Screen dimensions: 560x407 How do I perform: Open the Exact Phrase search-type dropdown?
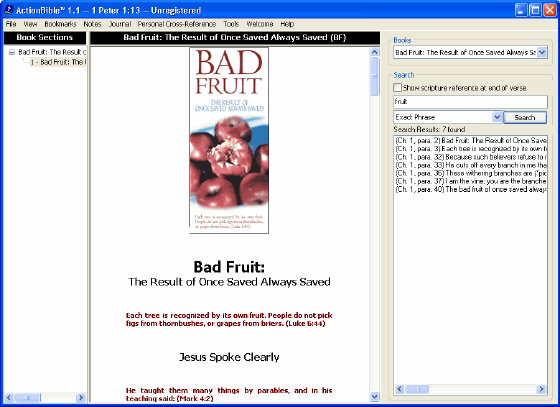[497, 117]
